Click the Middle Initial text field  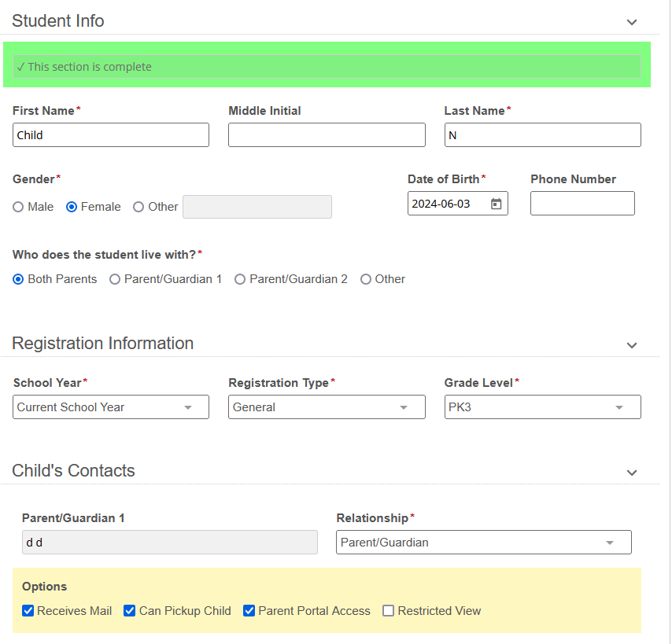coord(327,135)
